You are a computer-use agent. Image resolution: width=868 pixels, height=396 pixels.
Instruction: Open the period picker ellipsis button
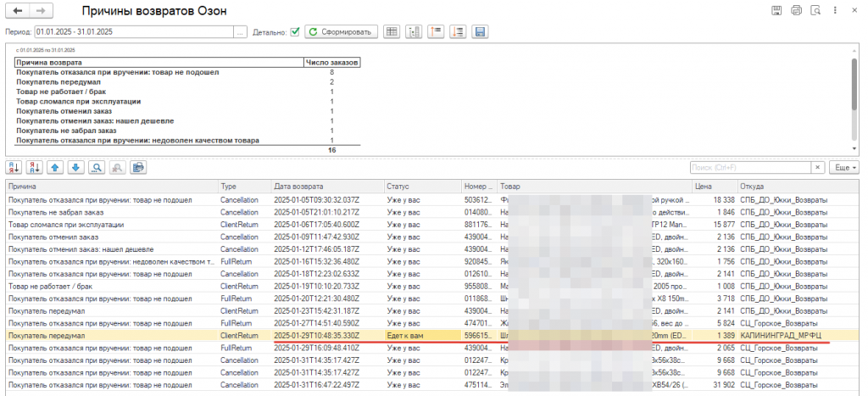241,32
